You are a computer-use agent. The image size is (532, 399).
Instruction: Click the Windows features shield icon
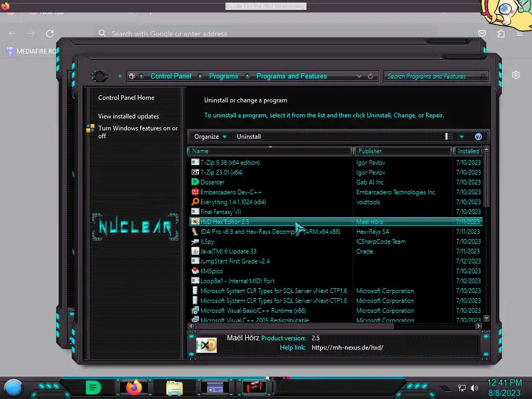(x=90, y=128)
